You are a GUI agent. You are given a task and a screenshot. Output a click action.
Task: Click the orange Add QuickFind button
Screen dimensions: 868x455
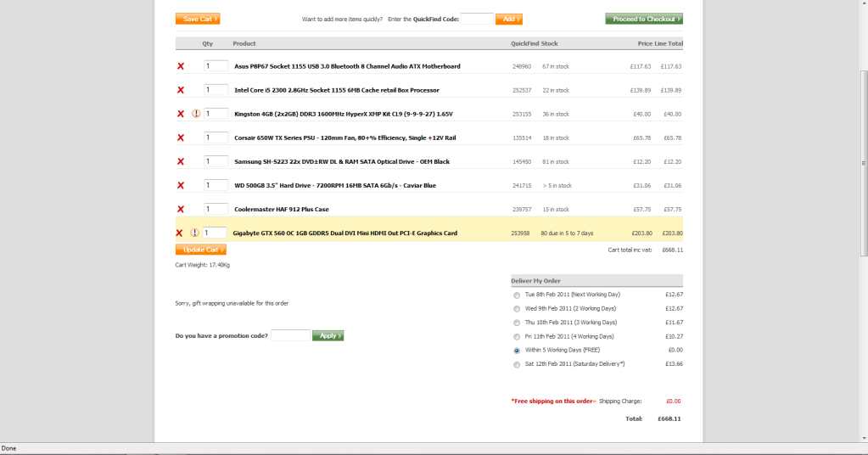pos(509,19)
